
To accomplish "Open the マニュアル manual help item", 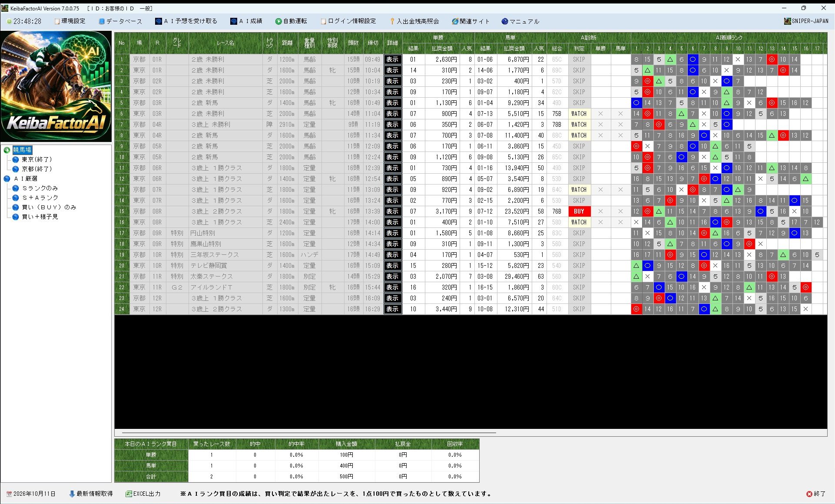I will click(x=520, y=21).
